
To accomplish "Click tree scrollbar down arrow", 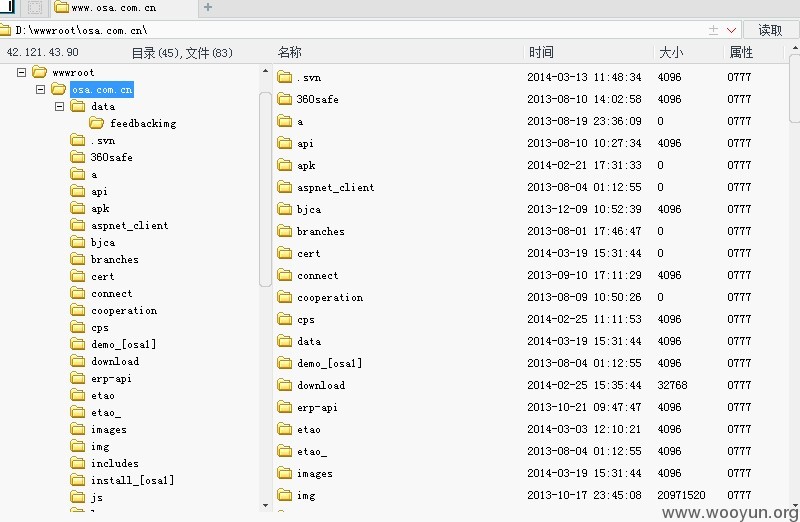I will [x=265, y=505].
